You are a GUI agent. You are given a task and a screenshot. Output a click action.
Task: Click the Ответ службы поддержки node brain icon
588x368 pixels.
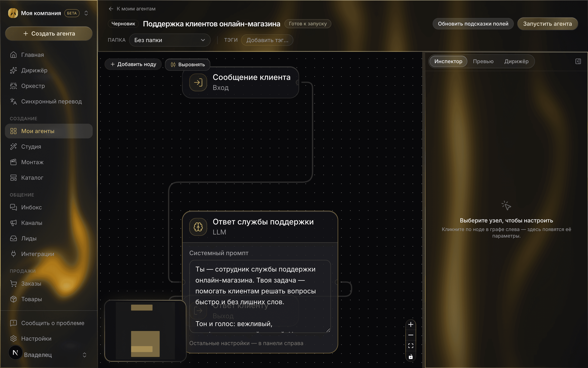[198, 227]
